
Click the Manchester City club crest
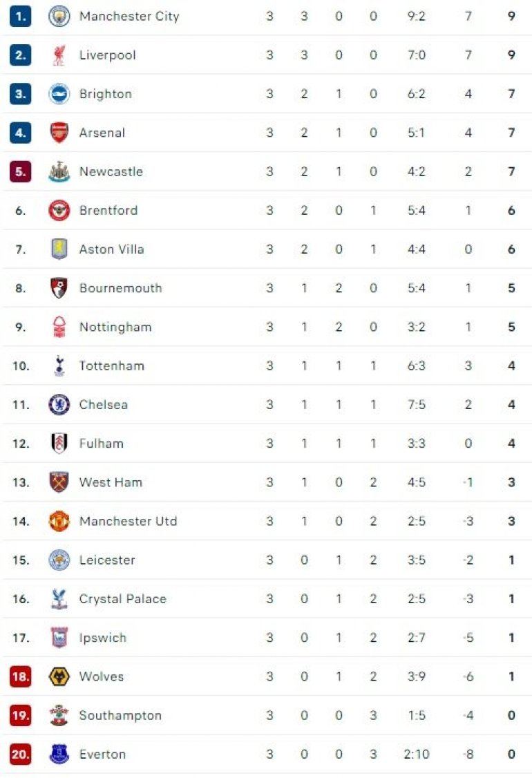[x=59, y=17]
